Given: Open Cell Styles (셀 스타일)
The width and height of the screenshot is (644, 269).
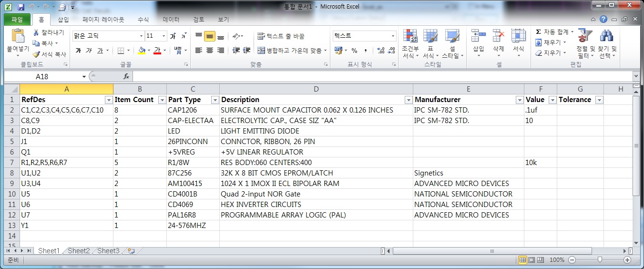Looking at the screenshot, I should tap(452, 43).
